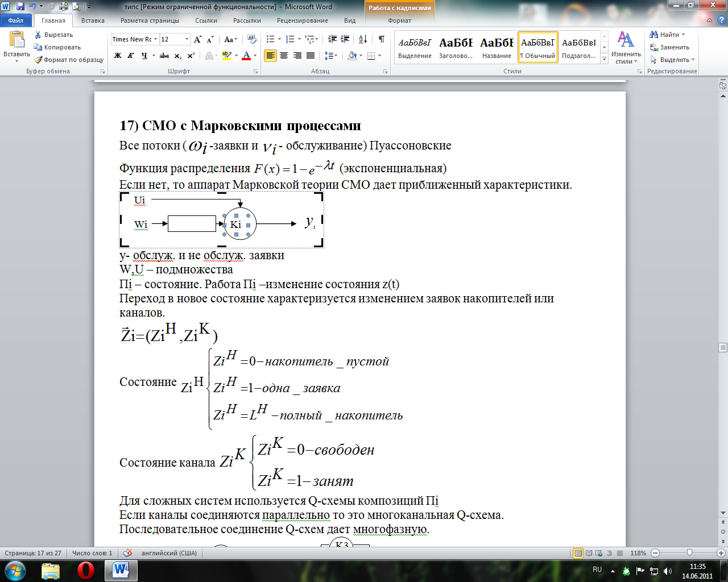Apply Выделение style from gallery
728x582 pixels.
(415, 47)
